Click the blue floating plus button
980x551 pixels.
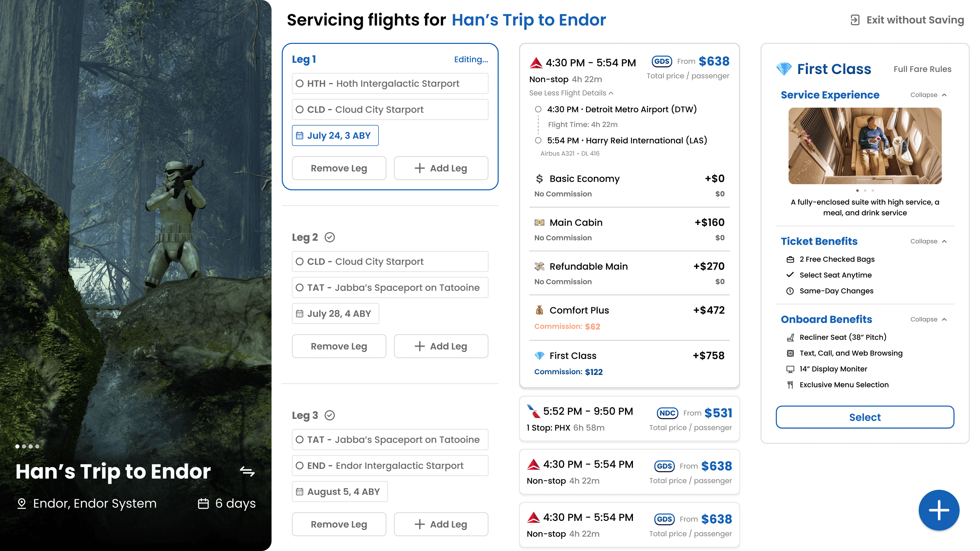[939, 510]
